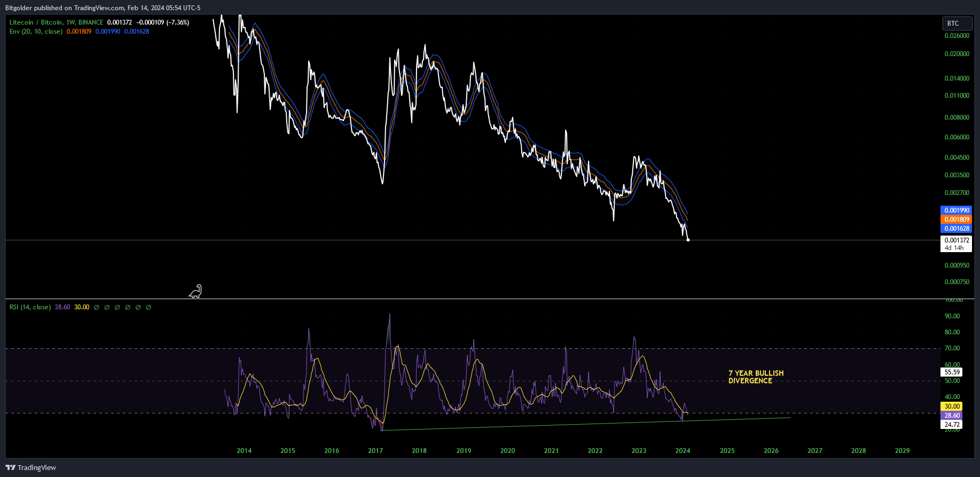This screenshot has width=980, height=477.
Task: Click the purple 28.60 value in RSI legend
Action: (62, 307)
